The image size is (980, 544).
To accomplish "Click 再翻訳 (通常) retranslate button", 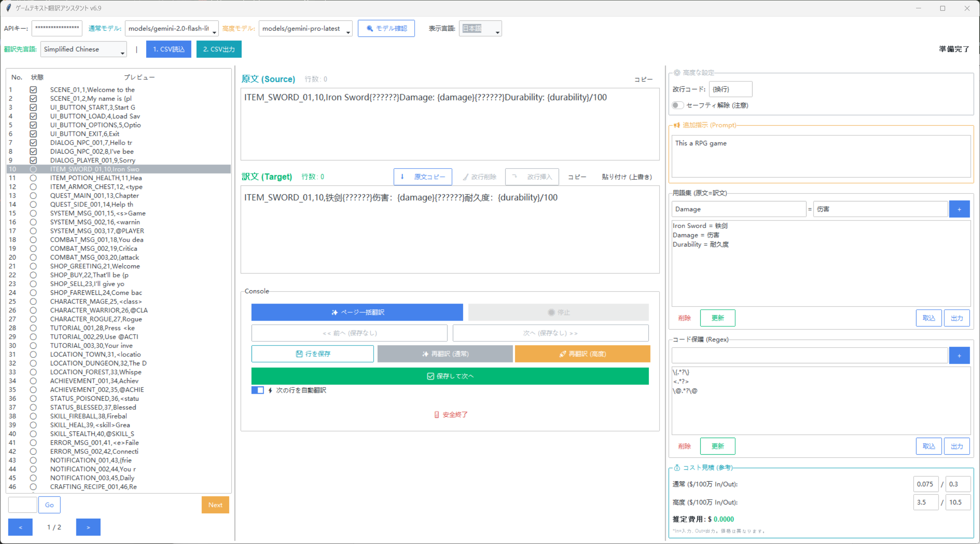I will [445, 354].
